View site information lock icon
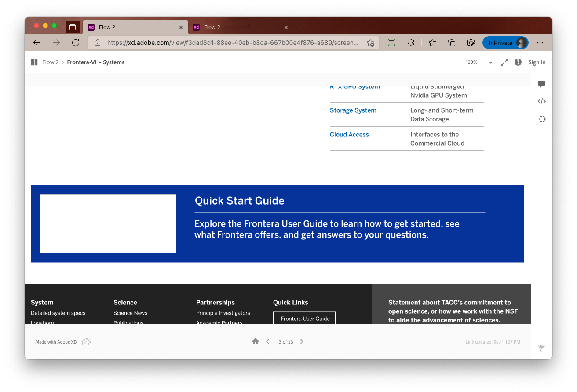This screenshot has width=577, height=392. 98,43
